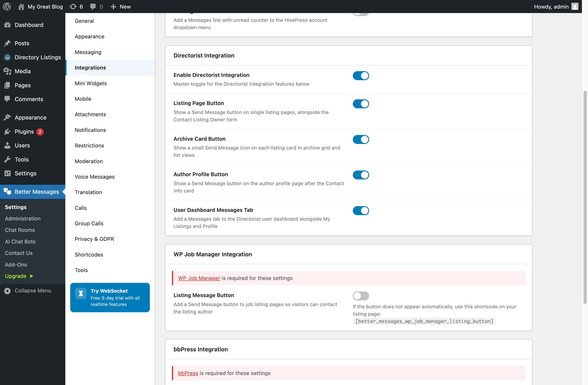Follow the bbPress required plugin link
Image resolution: width=588 pixels, height=385 pixels.
188,373
